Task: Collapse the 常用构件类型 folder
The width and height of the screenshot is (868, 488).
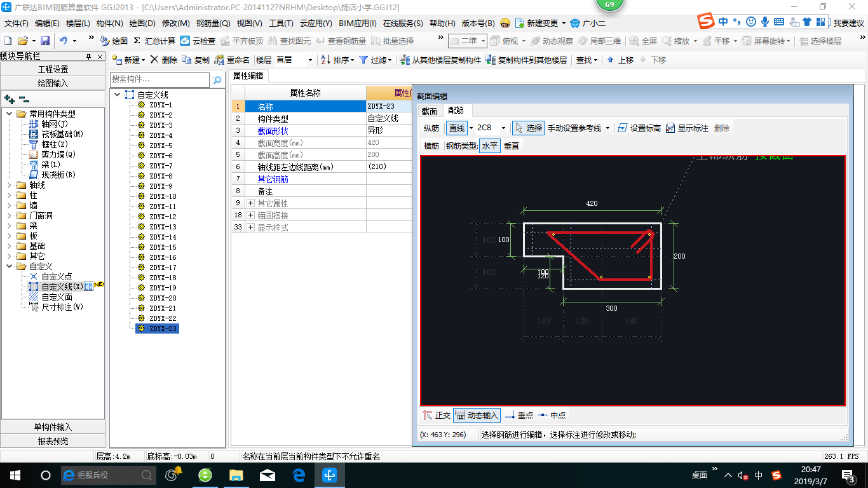Action: pyautogui.click(x=9, y=114)
